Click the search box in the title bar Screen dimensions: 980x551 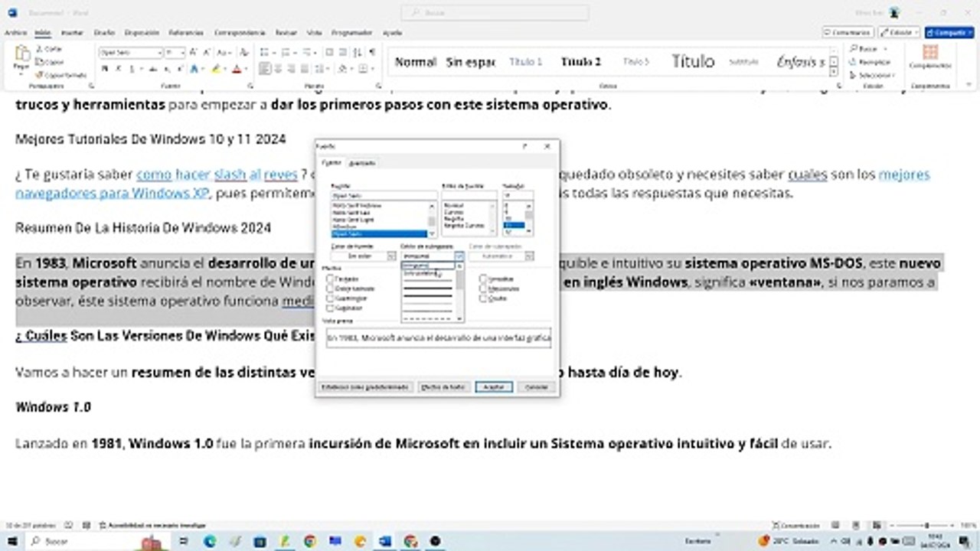click(495, 12)
